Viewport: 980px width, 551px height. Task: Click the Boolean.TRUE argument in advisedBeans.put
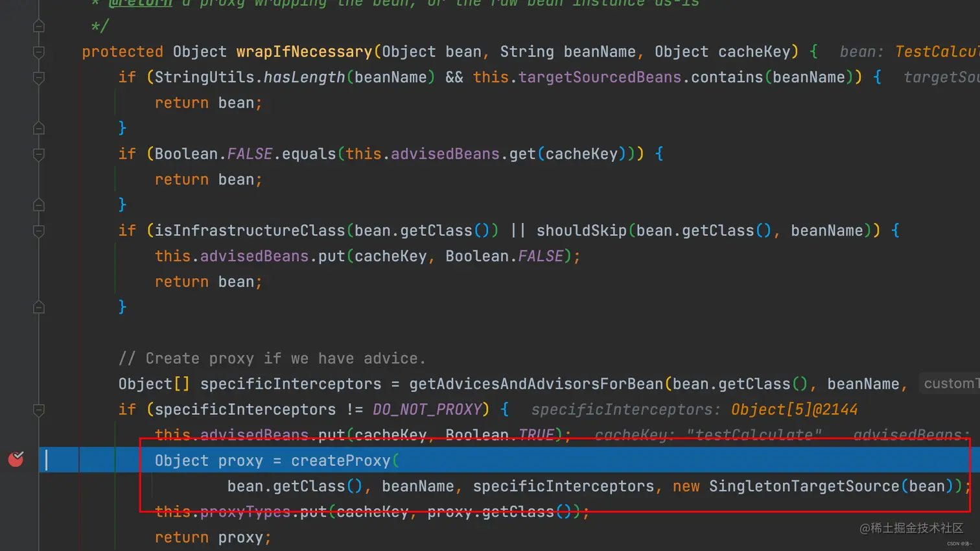click(x=500, y=435)
